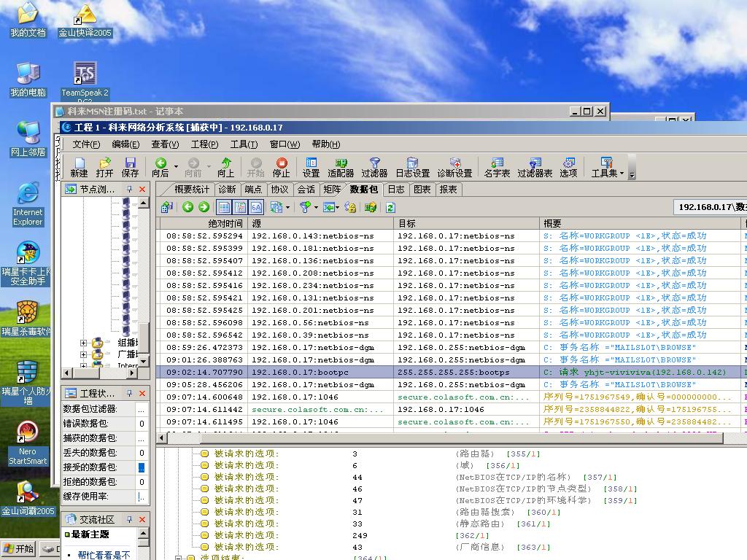Viewport: 747px width, 560px height.
Task: Open the dropdown arrow next to 向后
Action: pyautogui.click(x=177, y=167)
